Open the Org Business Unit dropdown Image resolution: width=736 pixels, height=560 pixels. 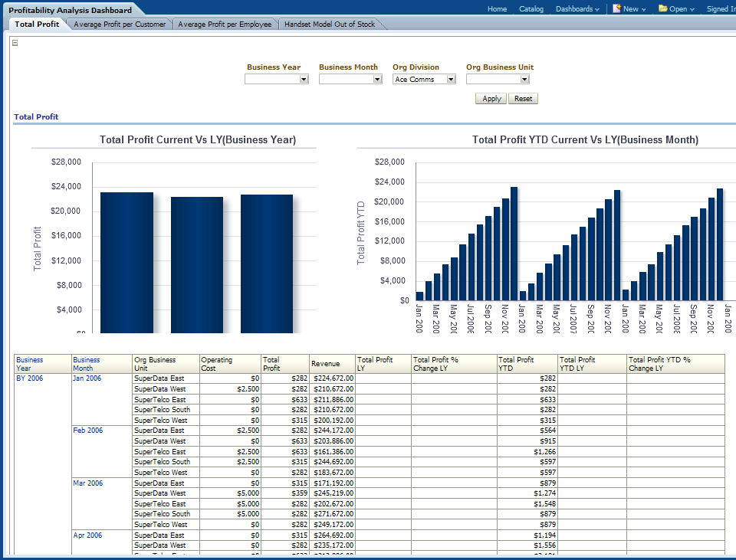point(524,79)
